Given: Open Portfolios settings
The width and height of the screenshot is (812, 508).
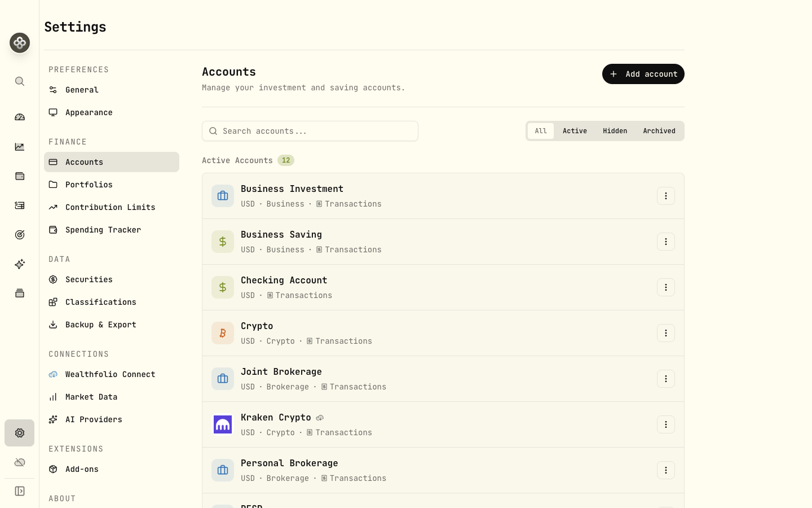Looking at the screenshot, I should 112,185.
